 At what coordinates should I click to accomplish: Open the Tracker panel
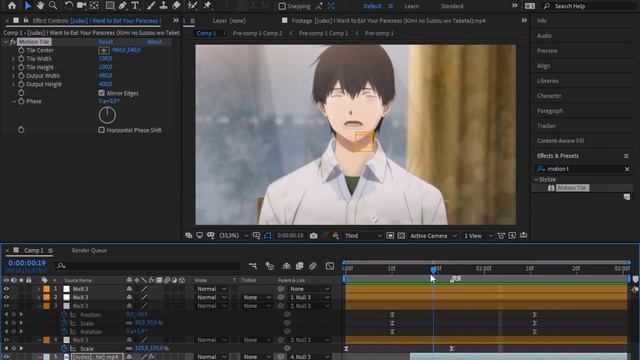coord(546,126)
